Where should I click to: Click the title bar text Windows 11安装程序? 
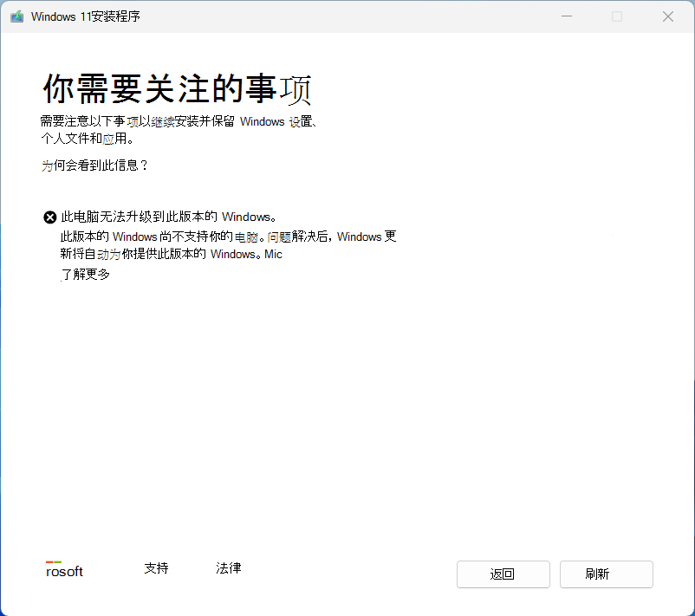coord(83,16)
